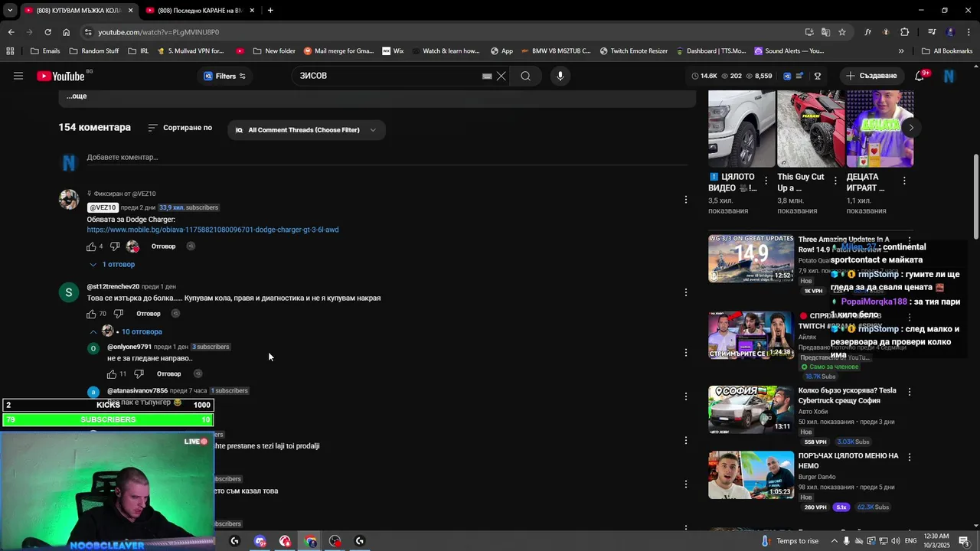Open the mobile.bg Dodge Charger link
The width and height of the screenshot is (980, 551).
click(213, 230)
